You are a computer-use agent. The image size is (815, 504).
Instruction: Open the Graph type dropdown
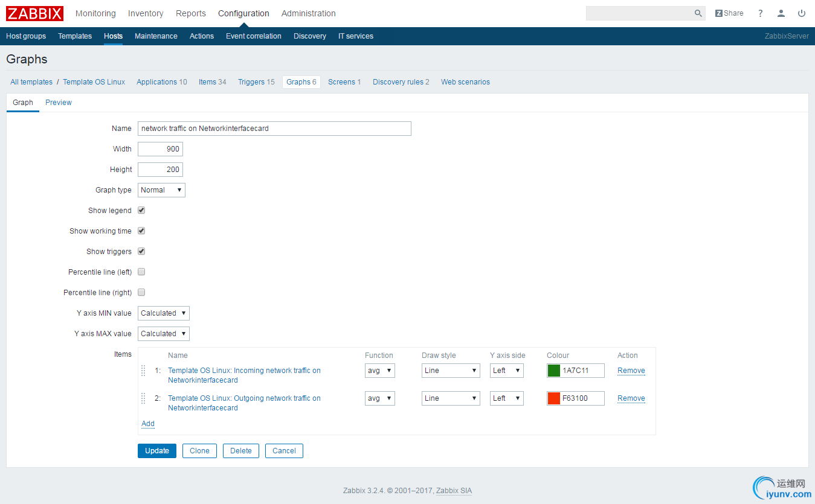[x=161, y=190]
